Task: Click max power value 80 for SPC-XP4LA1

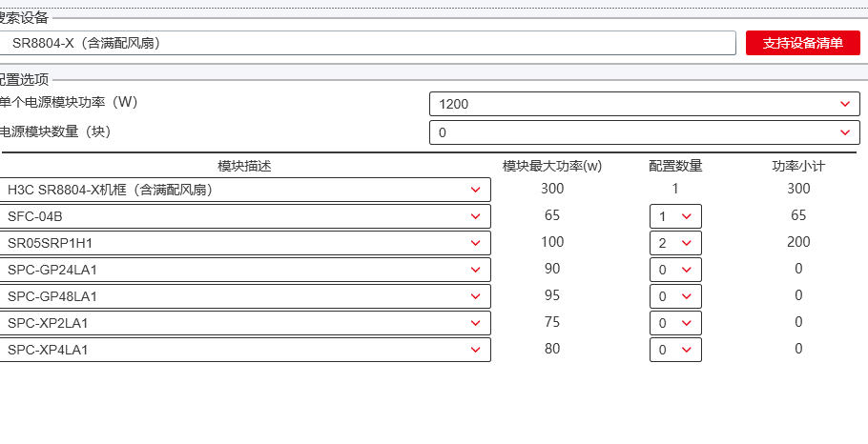Action: (552, 349)
